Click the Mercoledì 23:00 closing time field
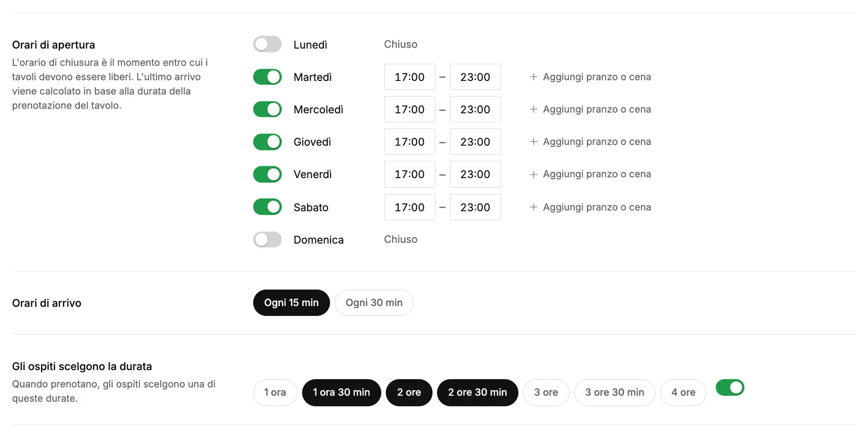Viewport: 868px width, 436px height. [x=475, y=109]
